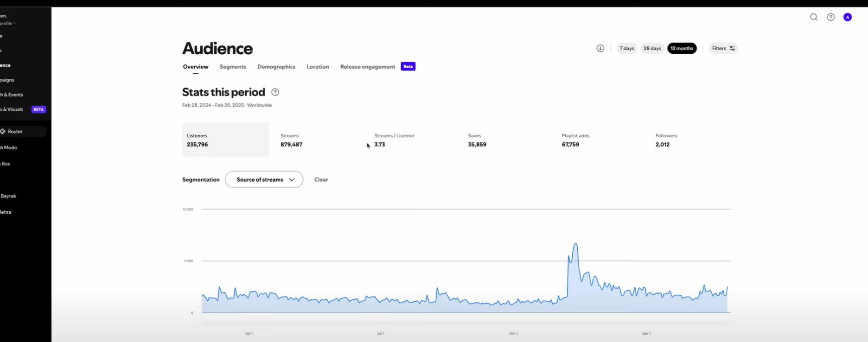
Task: Click the highest peak on the listeners chart
Action: pos(575,244)
